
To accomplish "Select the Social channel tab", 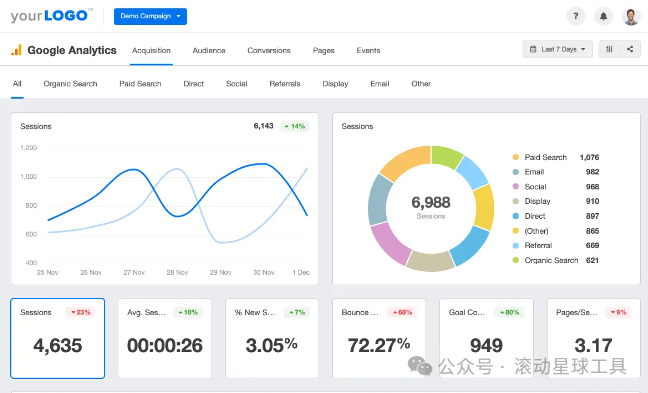I will [x=236, y=84].
